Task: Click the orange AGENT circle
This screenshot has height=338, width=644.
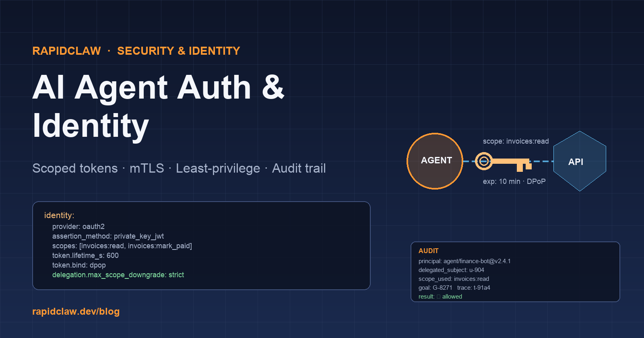Action: [435, 161]
